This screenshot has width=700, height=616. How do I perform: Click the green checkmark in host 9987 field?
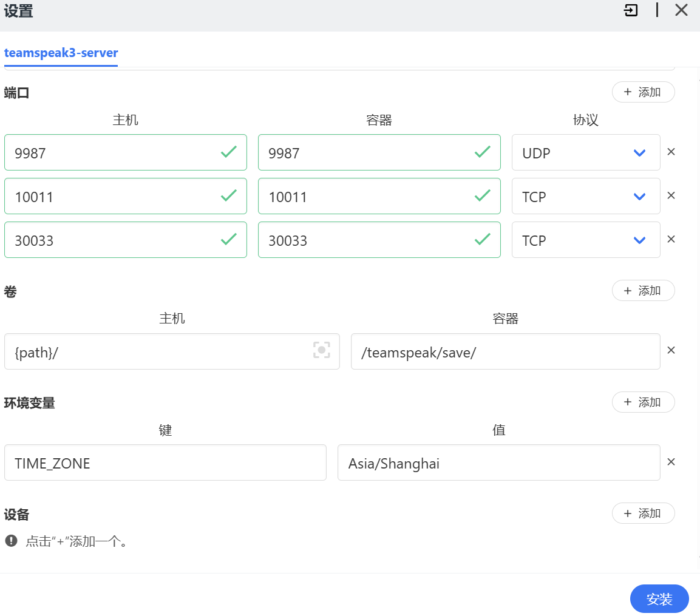click(228, 152)
